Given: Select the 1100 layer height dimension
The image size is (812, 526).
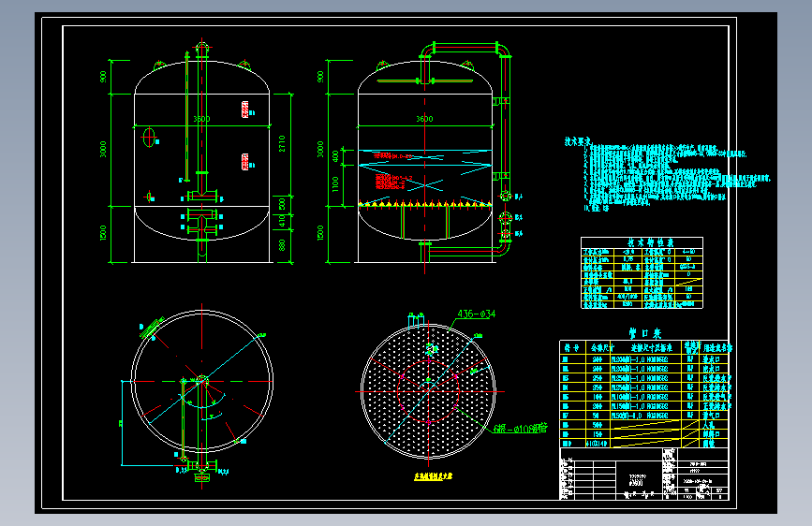Looking at the screenshot, I should pos(335,183).
